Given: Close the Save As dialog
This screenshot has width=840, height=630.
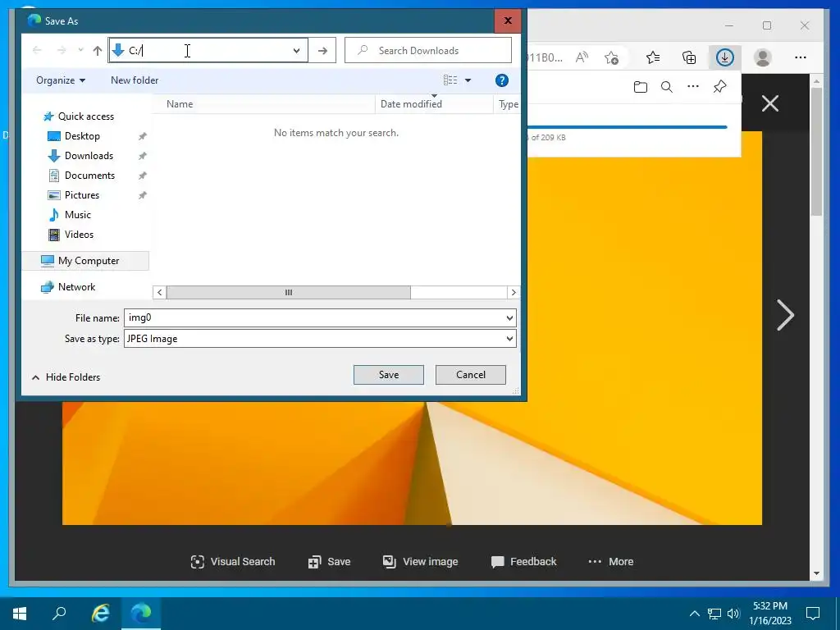Looking at the screenshot, I should 507,21.
